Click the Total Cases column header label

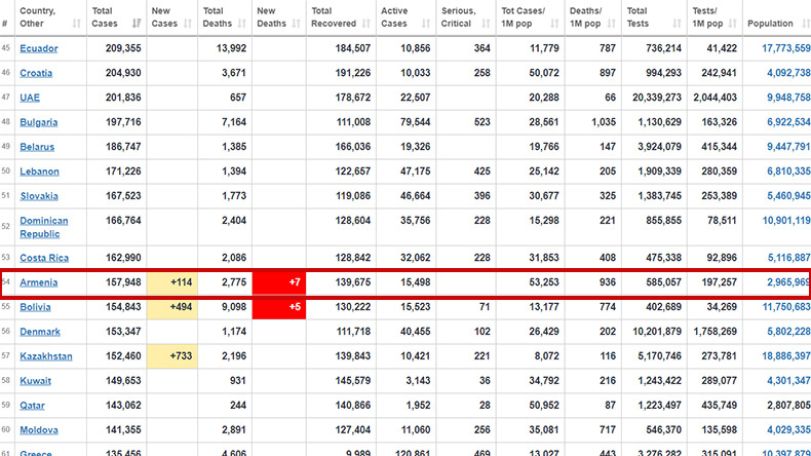pos(104,17)
